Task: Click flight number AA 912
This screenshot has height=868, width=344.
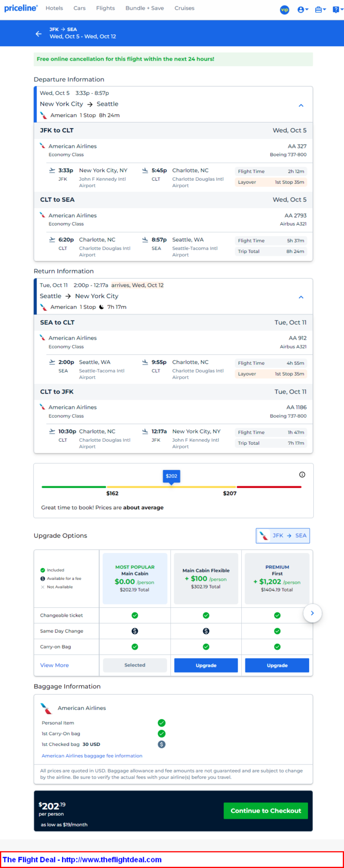Action: 298,338
